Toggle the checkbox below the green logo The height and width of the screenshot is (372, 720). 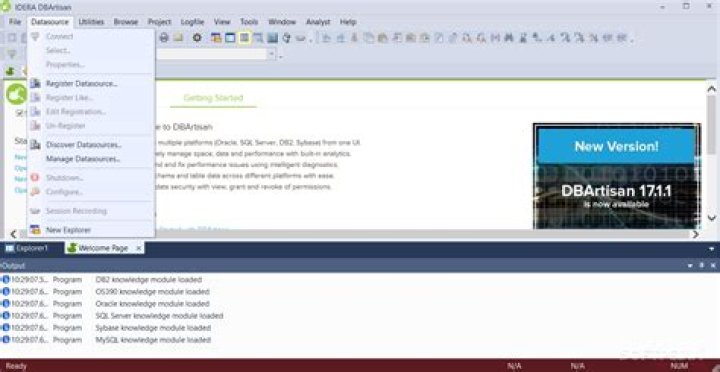pyautogui.click(x=20, y=113)
